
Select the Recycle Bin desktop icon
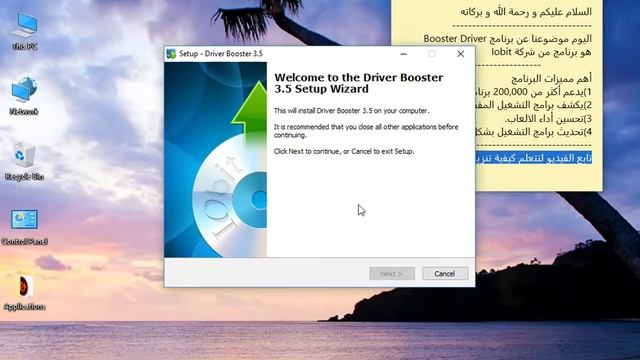tap(24, 161)
